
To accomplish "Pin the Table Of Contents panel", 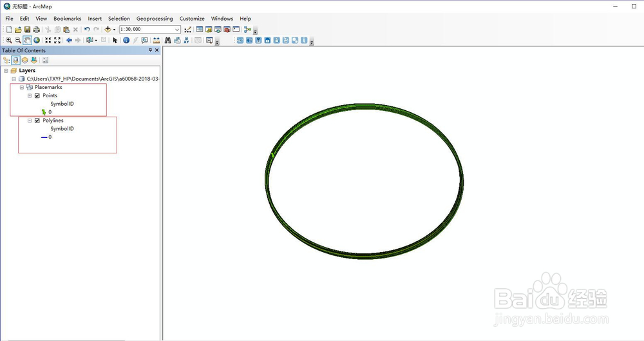I will pos(150,50).
